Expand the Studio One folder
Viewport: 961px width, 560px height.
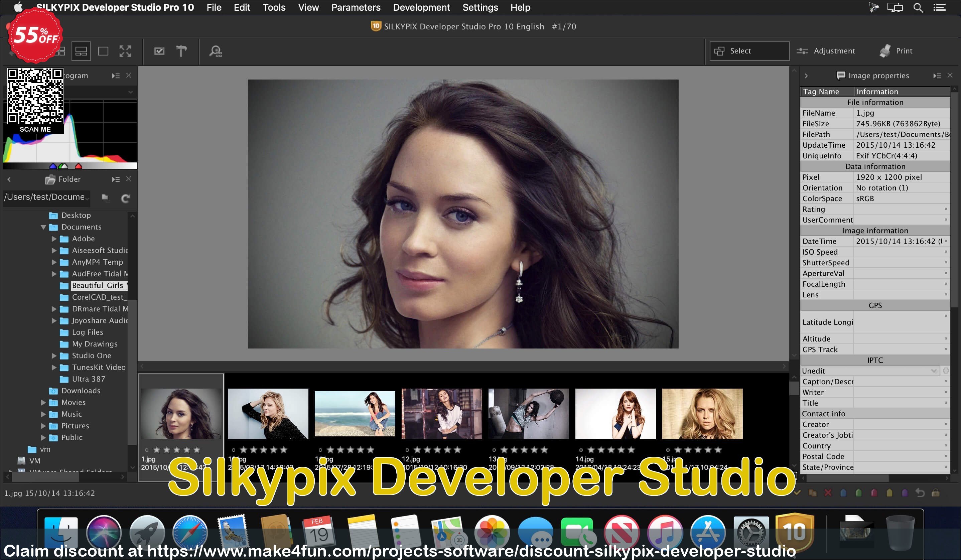[x=54, y=356]
